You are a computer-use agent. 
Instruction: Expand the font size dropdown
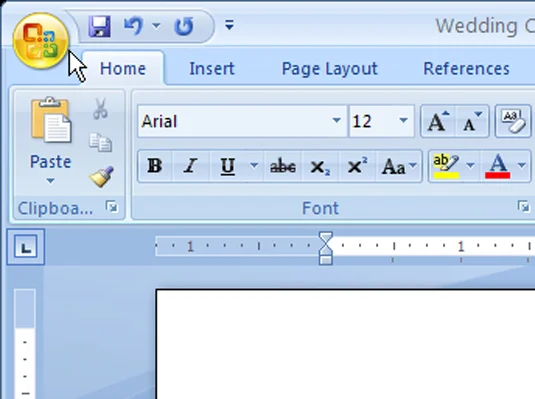point(404,120)
